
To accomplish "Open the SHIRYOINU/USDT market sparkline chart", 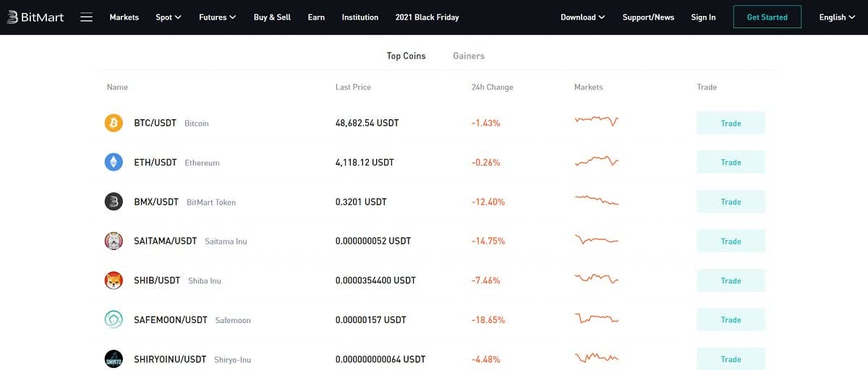I will click(x=597, y=356).
